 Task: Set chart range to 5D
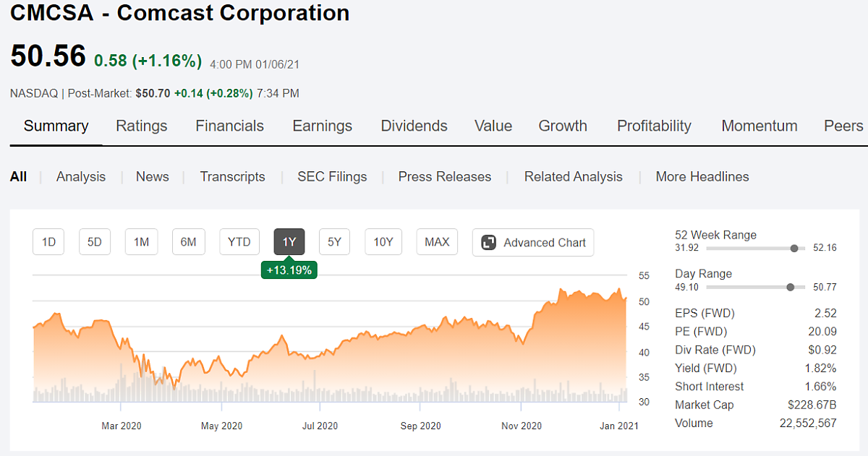click(x=95, y=242)
